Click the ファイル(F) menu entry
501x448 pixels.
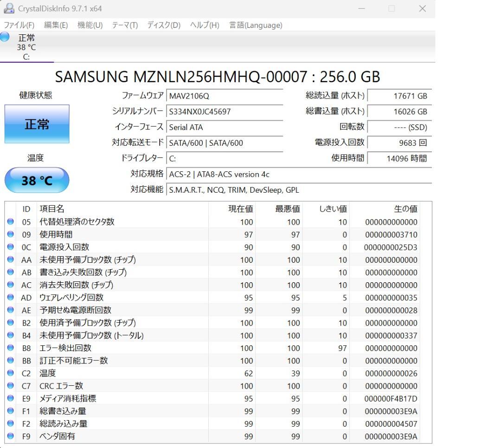(x=19, y=26)
